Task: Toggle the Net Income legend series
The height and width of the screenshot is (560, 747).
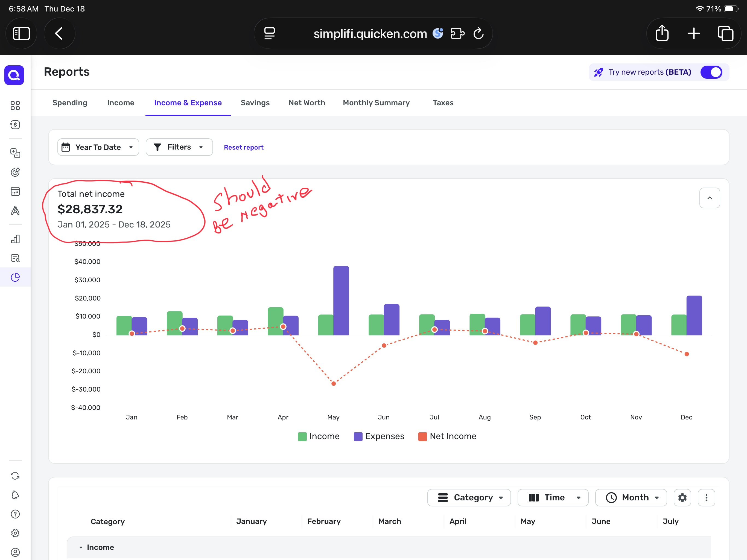Action: pyautogui.click(x=447, y=436)
